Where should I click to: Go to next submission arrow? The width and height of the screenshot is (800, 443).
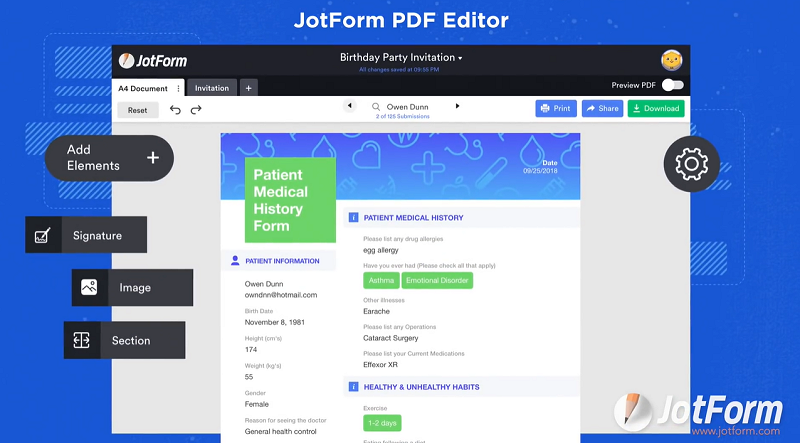click(457, 106)
